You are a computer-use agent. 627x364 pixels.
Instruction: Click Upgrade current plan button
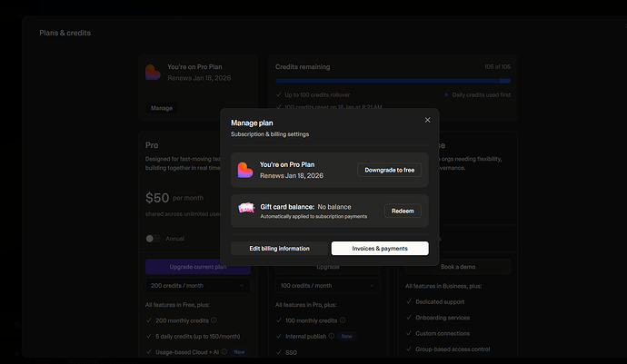(x=198, y=267)
